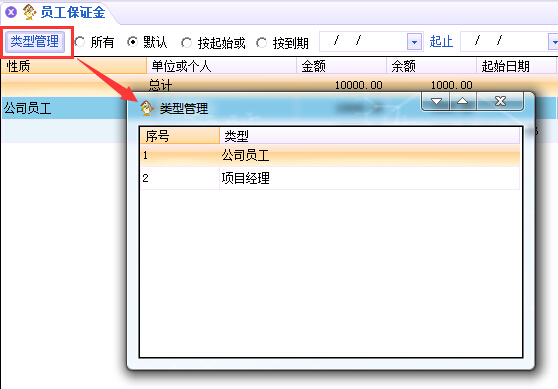Click the mascot icon in 员工保证金 tab

pos(30,12)
